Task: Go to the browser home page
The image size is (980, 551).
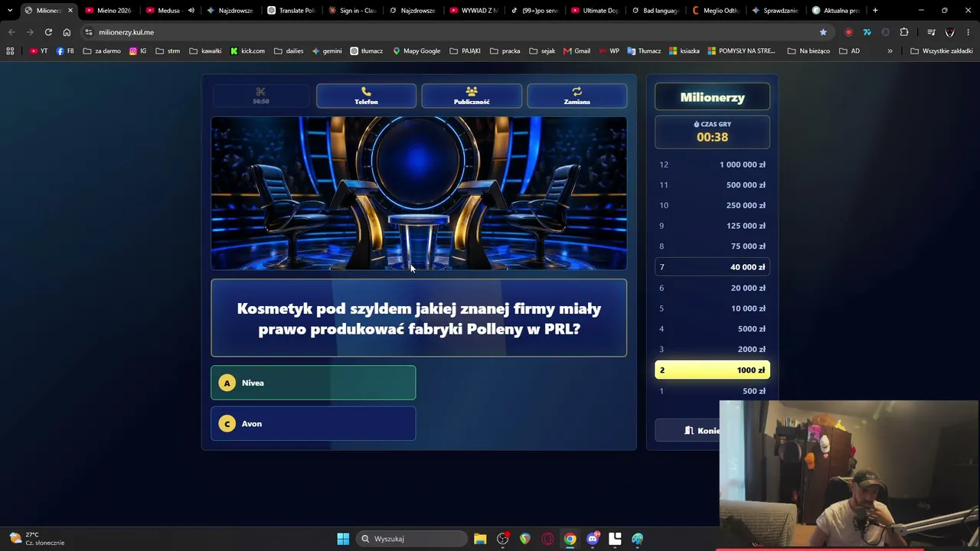Action: coord(67,32)
